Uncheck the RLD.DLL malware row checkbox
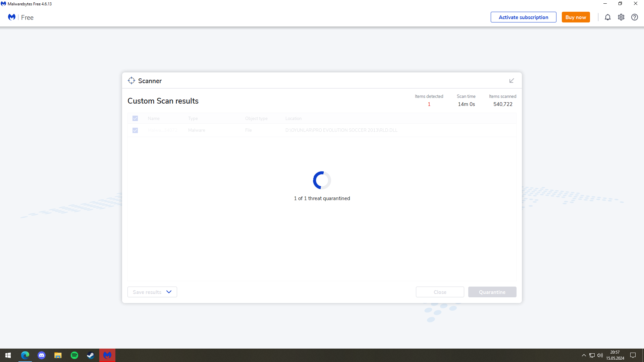This screenshot has width=644, height=362. pos(135,130)
